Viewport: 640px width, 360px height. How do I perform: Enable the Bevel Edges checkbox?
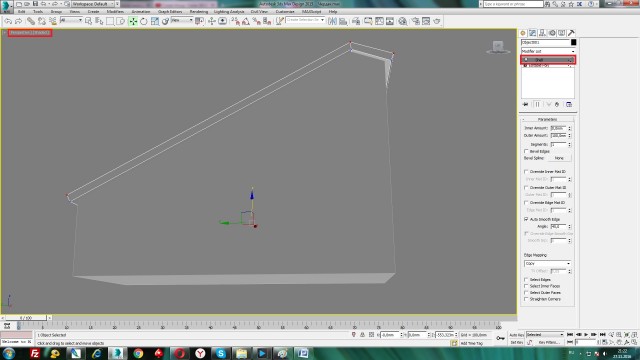[526, 151]
